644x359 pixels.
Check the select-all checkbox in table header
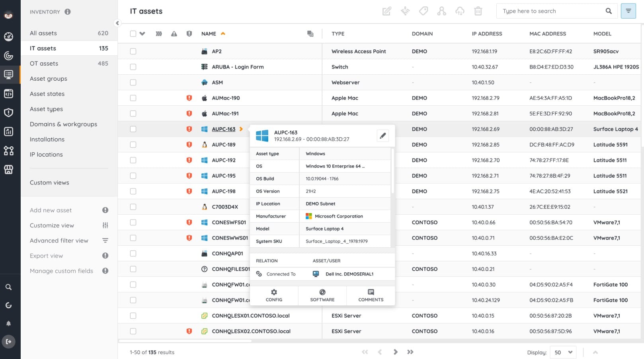133,34
